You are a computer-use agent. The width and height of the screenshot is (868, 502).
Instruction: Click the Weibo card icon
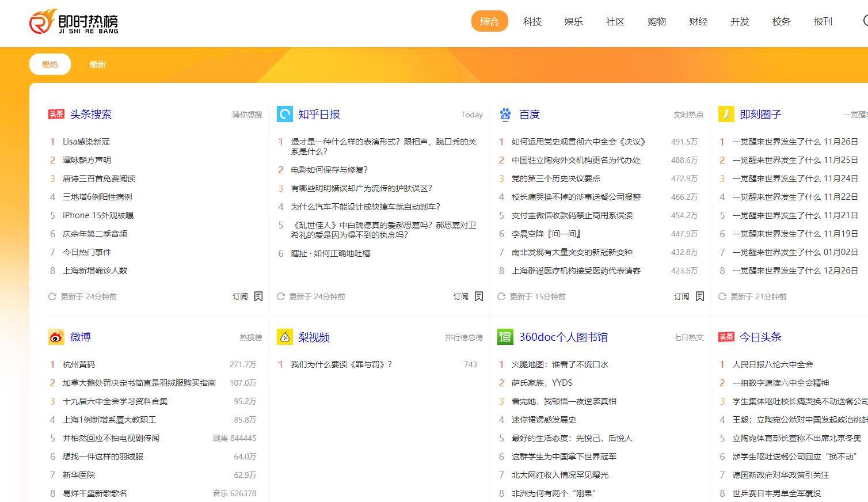pyautogui.click(x=55, y=337)
